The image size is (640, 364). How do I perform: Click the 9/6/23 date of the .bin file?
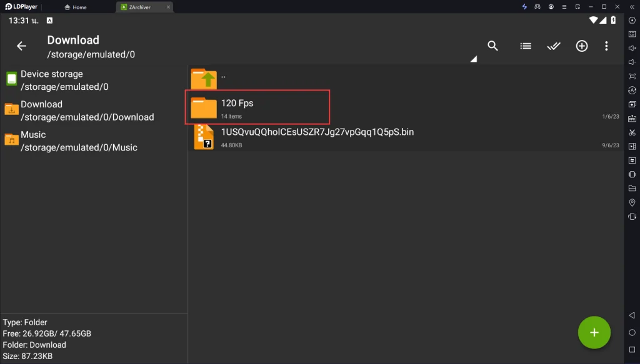pyautogui.click(x=611, y=145)
